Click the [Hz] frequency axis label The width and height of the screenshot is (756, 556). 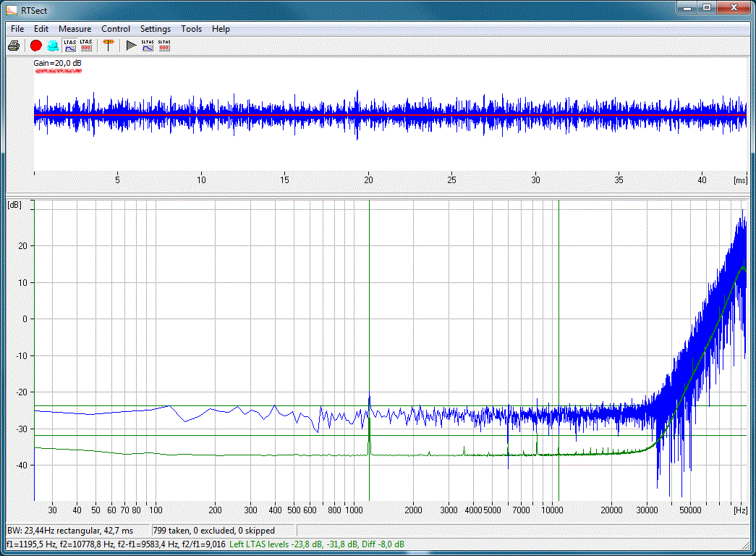[x=741, y=510]
